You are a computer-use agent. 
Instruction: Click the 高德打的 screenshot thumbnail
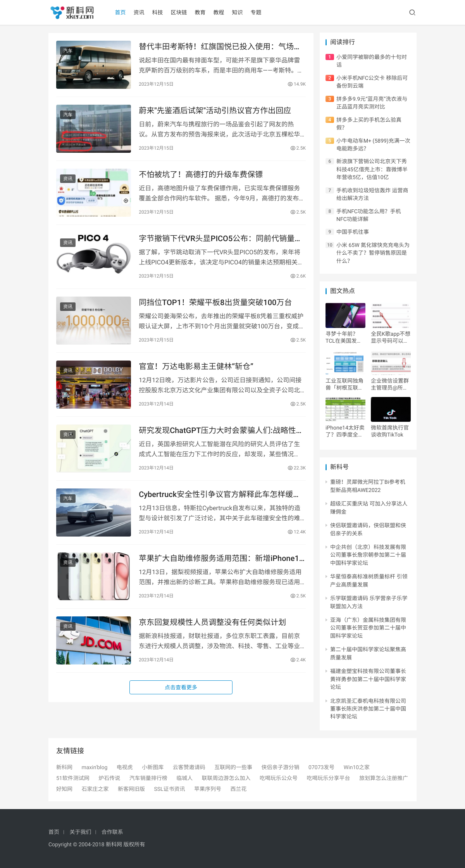[93, 193]
